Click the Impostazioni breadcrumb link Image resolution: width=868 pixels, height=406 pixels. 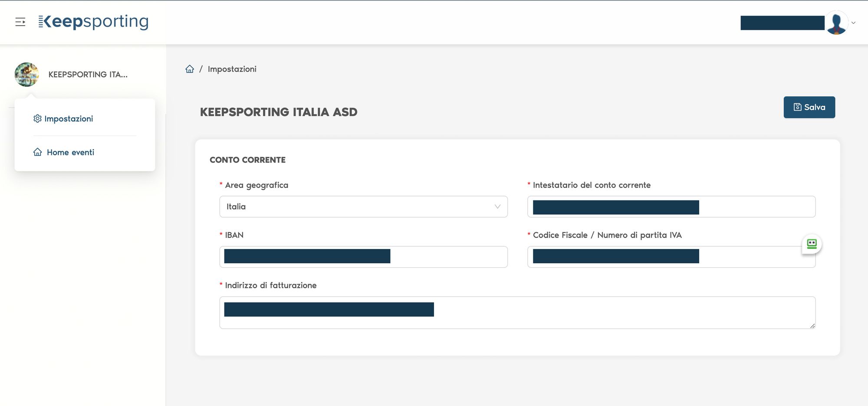coord(232,69)
